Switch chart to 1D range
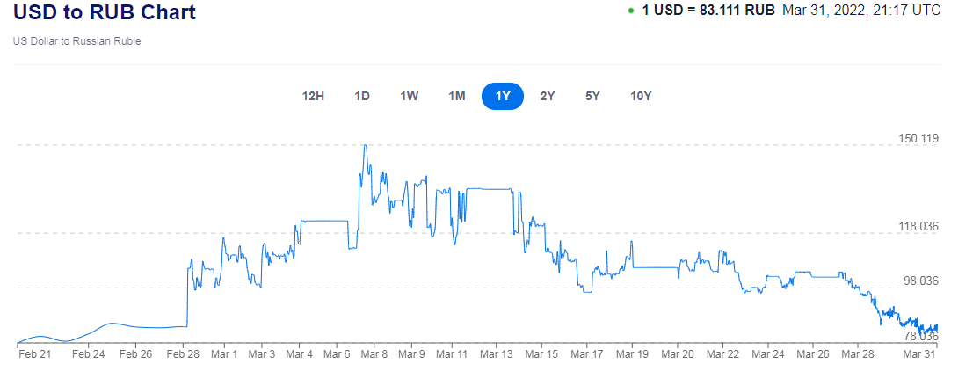This screenshot has width=980, height=379. (362, 97)
